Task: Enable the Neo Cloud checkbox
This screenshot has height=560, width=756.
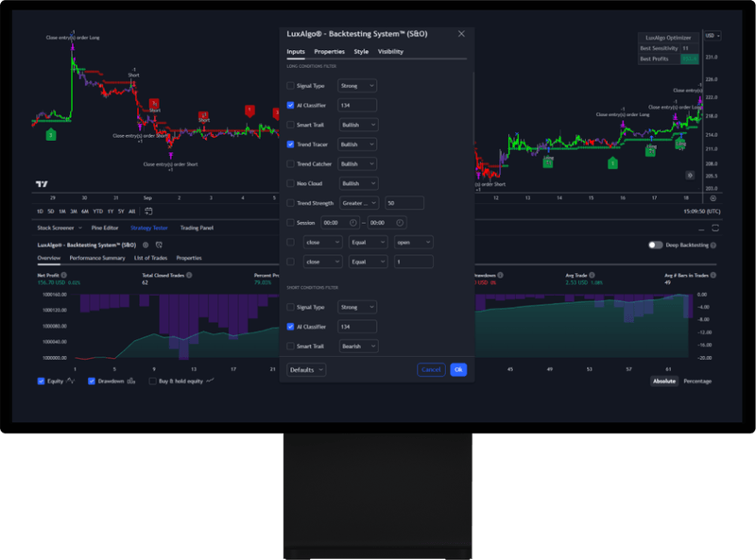Action: pos(290,183)
